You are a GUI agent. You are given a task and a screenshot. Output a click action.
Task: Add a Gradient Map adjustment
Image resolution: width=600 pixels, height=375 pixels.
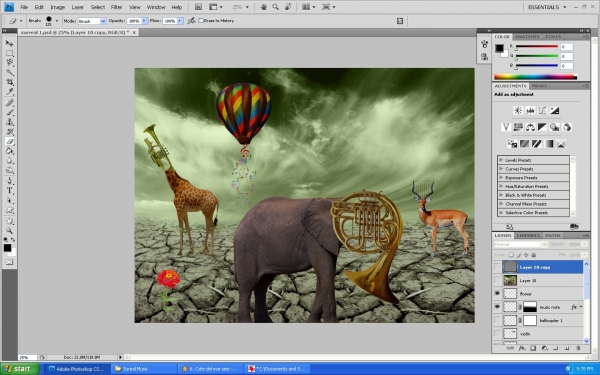(549, 144)
